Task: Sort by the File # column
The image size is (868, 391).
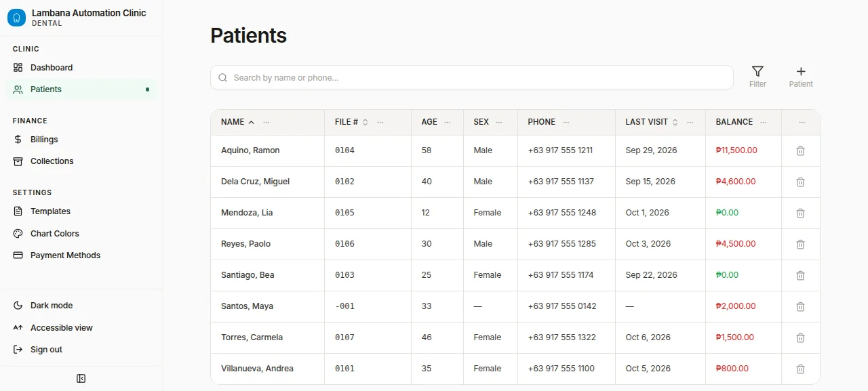Action: click(x=351, y=122)
